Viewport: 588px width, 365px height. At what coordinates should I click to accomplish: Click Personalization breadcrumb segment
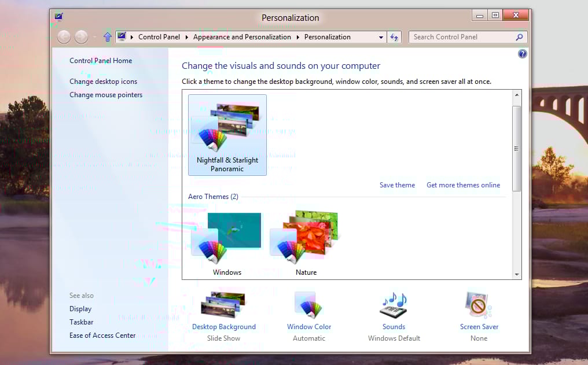tap(328, 36)
